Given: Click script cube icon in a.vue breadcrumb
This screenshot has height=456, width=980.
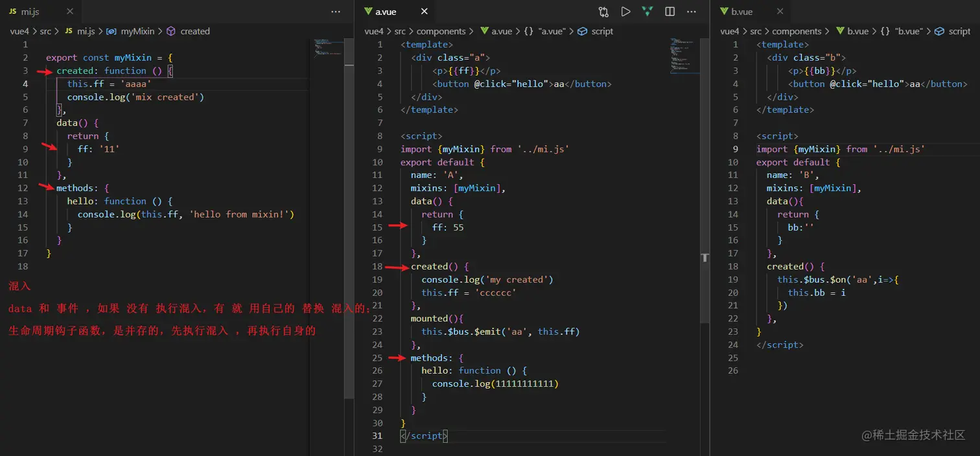Looking at the screenshot, I should pos(582,31).
